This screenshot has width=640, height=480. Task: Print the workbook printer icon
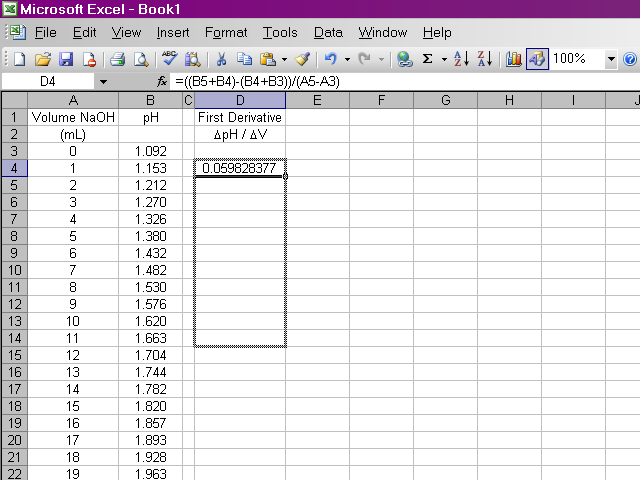click(118, 60)
